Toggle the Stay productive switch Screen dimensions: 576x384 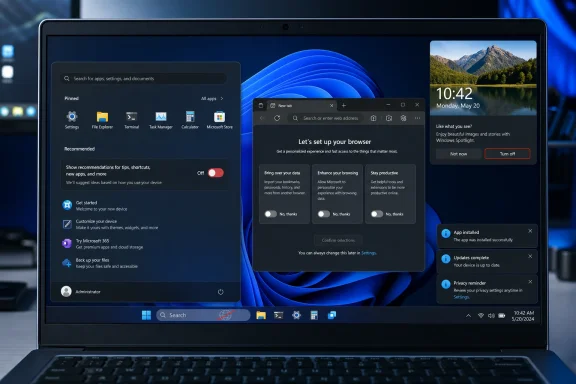pos(377,214)
